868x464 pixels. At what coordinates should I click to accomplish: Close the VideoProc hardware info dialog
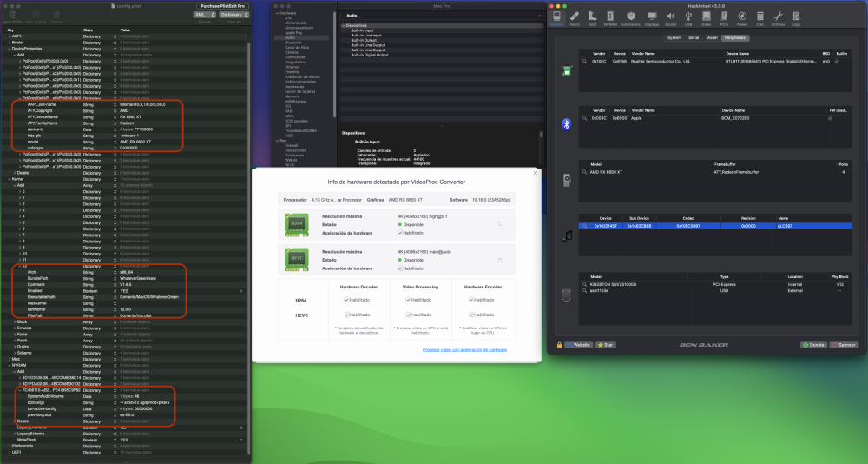(x=536, y=173)
